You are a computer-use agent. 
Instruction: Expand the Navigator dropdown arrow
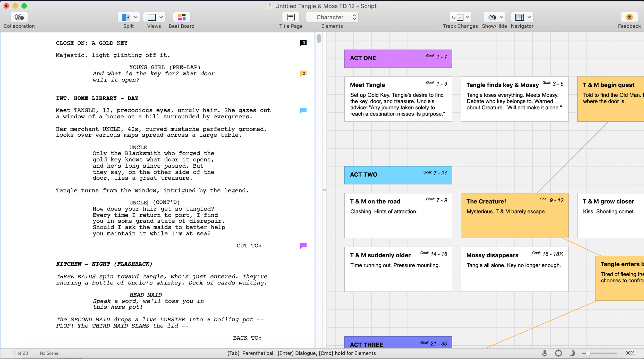pos(529,17)
